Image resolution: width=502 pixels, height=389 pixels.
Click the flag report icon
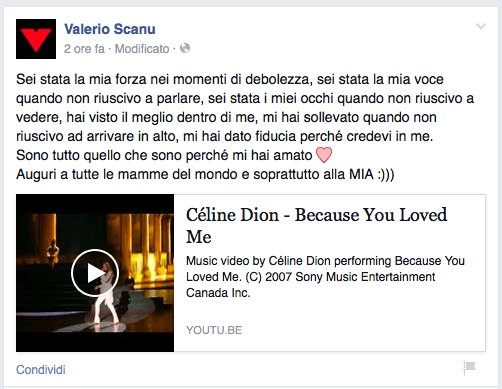coord(470,368)
